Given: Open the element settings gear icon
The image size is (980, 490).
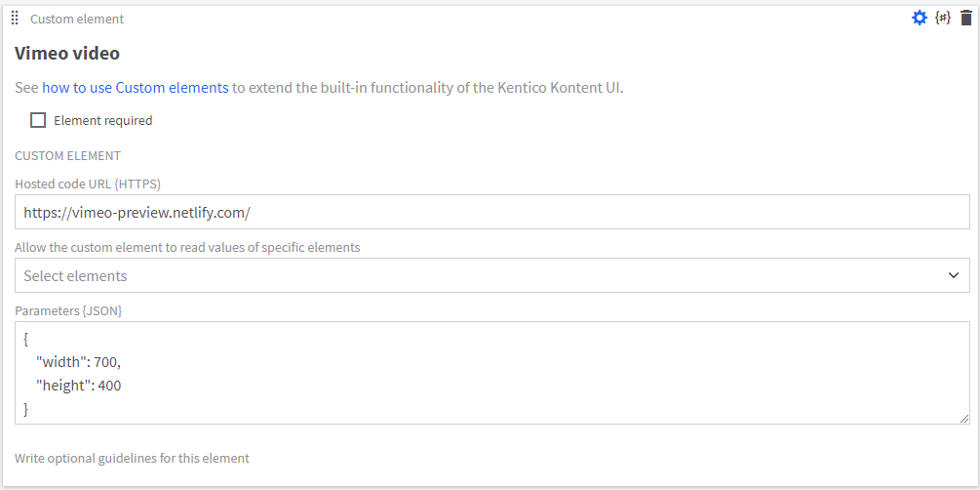Looking at the screenshot, I should coord(920,19).
